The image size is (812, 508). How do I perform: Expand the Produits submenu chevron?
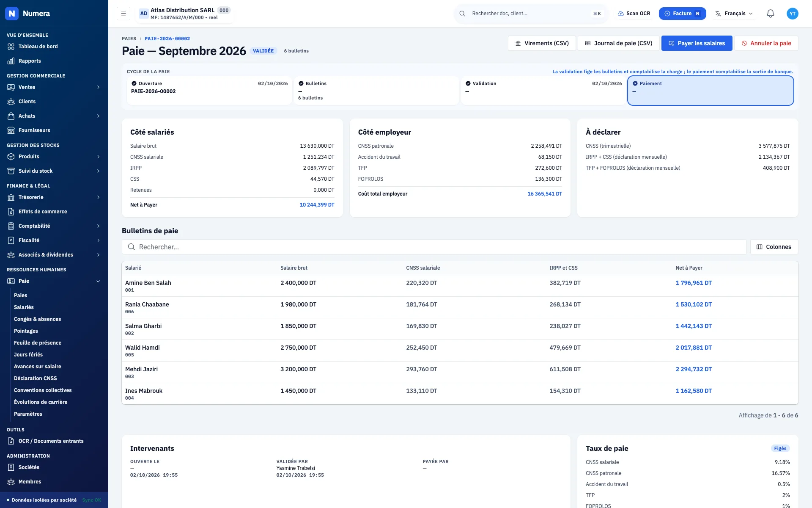(98, 157)
